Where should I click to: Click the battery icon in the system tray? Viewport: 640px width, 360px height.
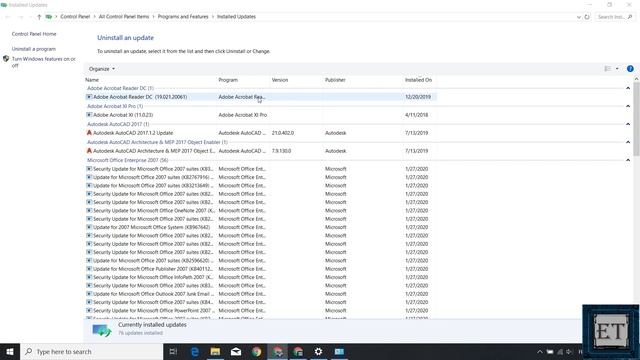550,351
